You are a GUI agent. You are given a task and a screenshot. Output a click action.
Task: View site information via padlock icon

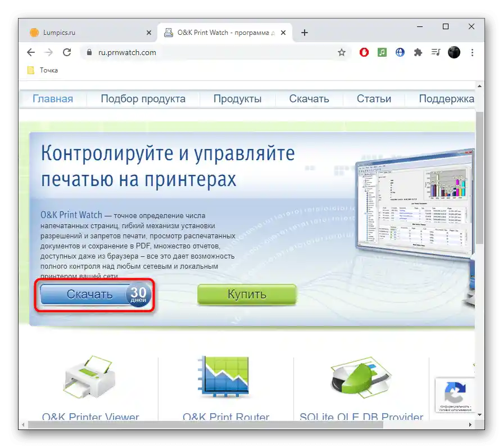pyautogui.click(x=89, y=52)
